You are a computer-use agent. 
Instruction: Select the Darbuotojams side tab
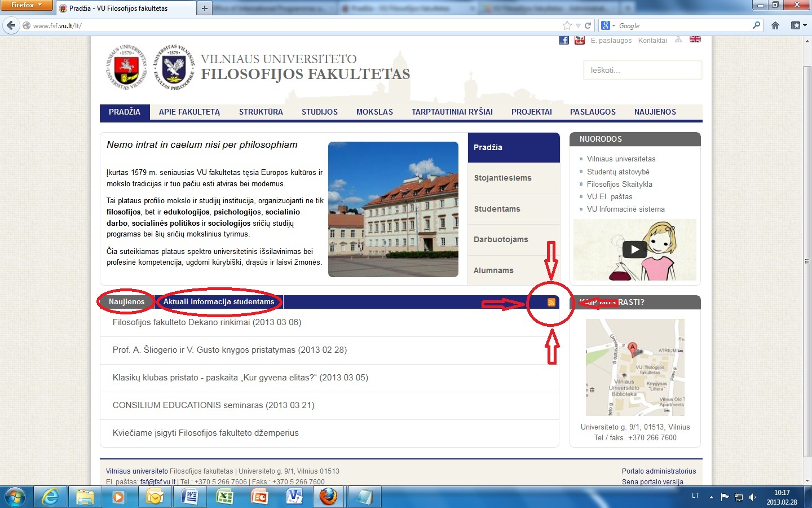pos(514,239)
